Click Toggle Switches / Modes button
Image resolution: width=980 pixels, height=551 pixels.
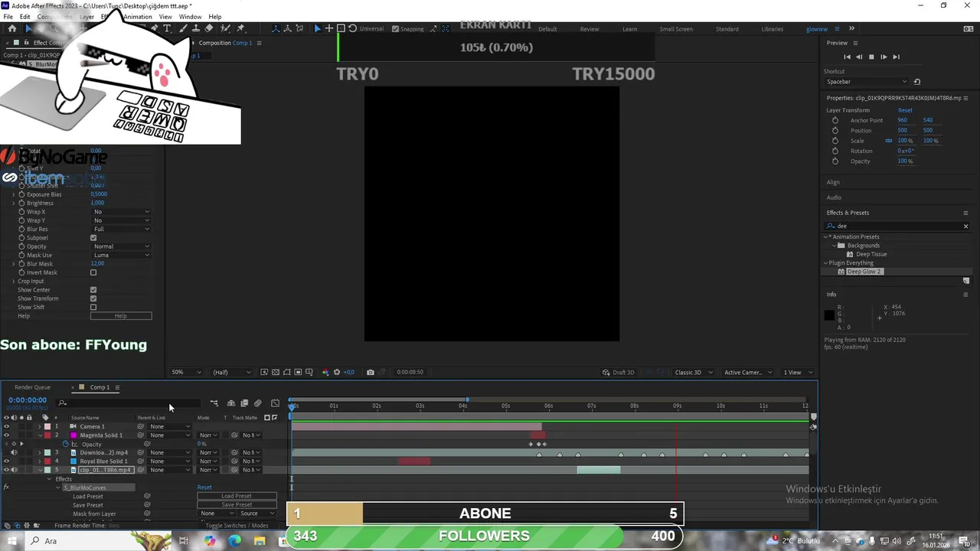(237, 526)
